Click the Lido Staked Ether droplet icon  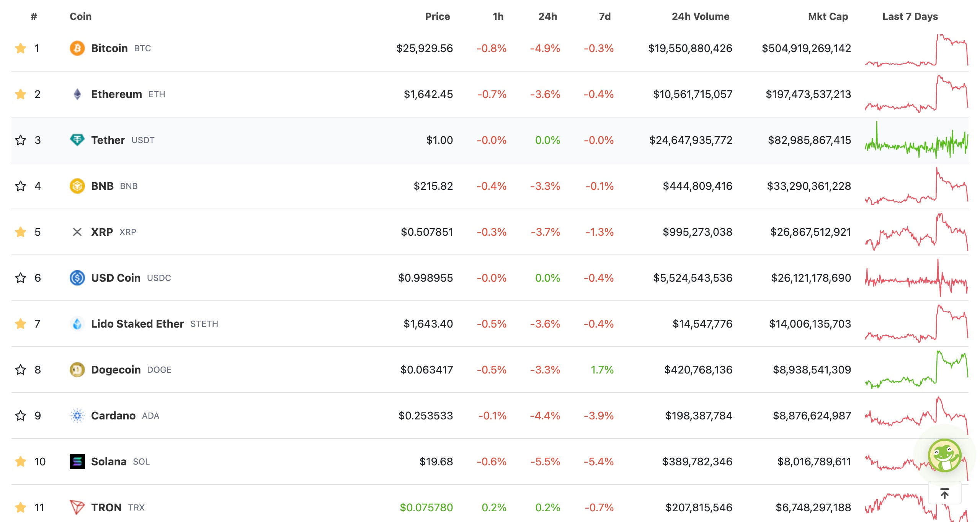click(77, 324)
